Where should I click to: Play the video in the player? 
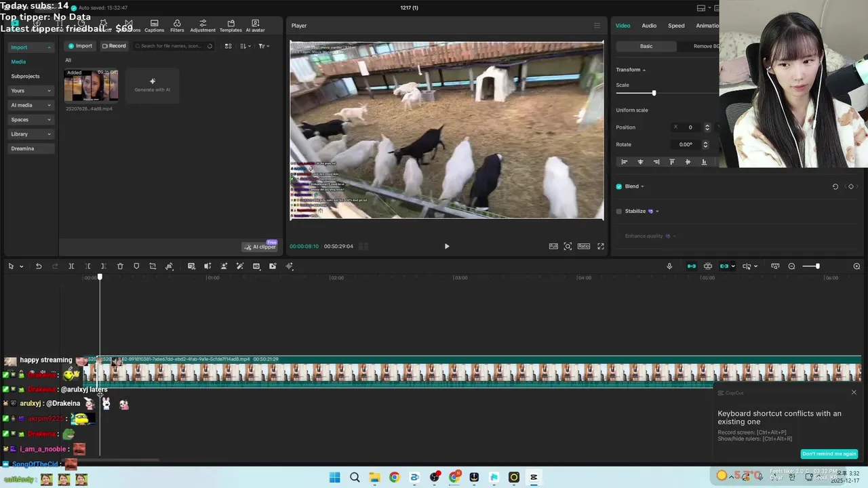446,246
